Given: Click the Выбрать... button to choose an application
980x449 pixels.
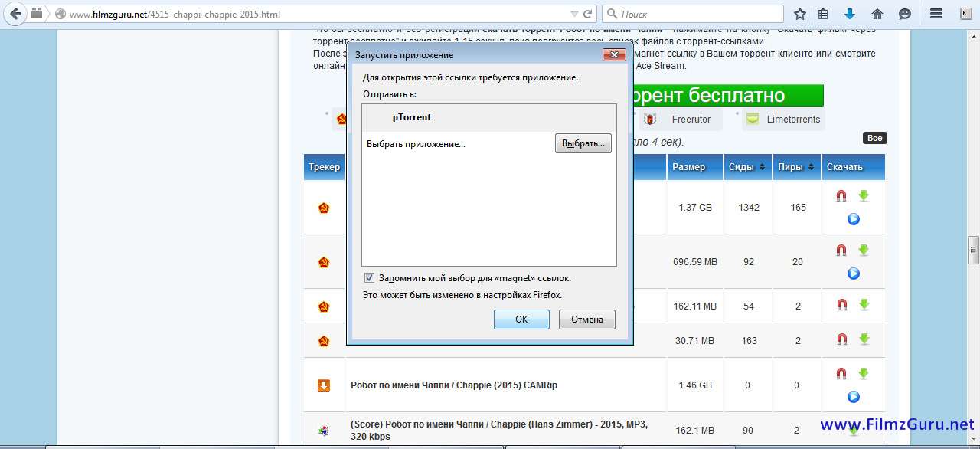Looking at the screenshot, I should (x=583, y=143).
